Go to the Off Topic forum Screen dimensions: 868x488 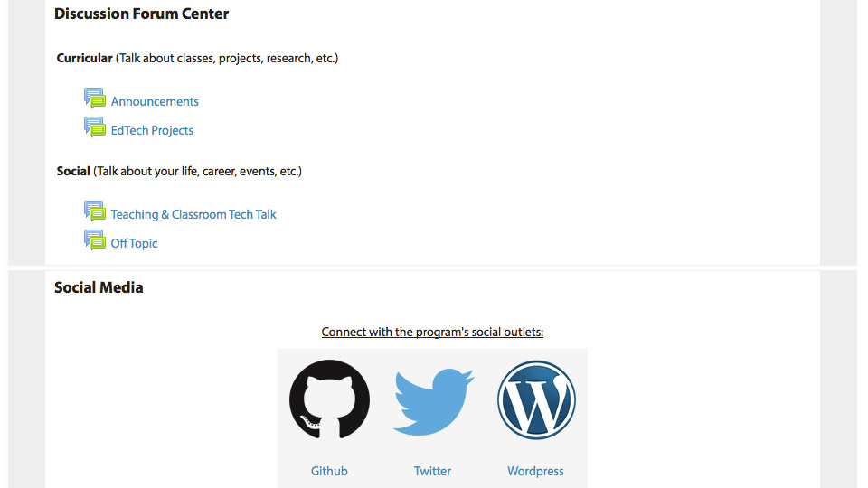pyautogui.click(x=134, y=243)
